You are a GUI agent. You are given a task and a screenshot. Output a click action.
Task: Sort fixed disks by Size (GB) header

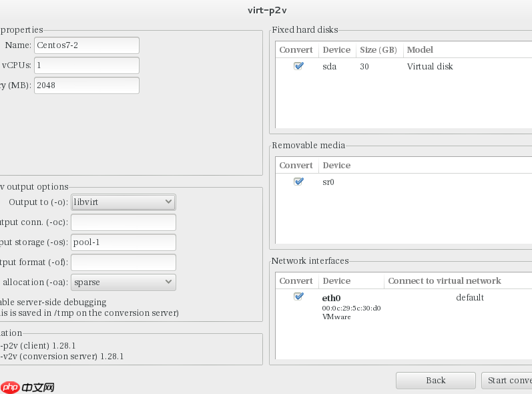coord(379,50)
